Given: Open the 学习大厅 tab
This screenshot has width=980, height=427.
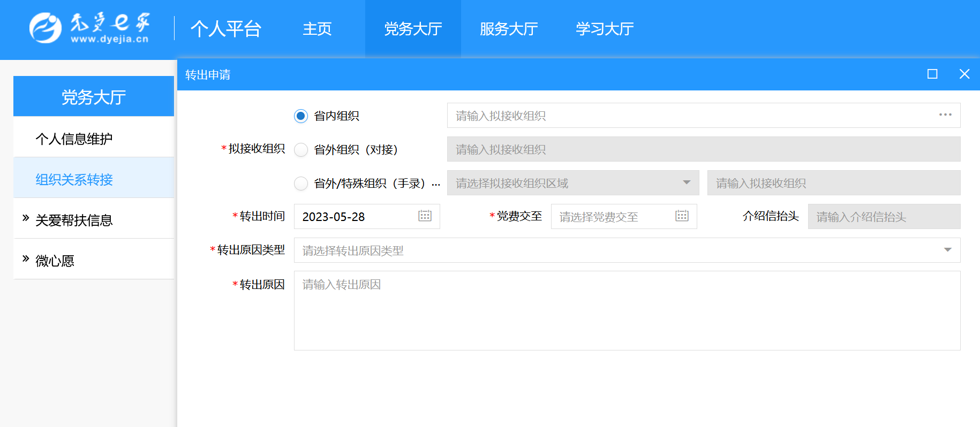Looking at the screenshot, I should point(605,29).
